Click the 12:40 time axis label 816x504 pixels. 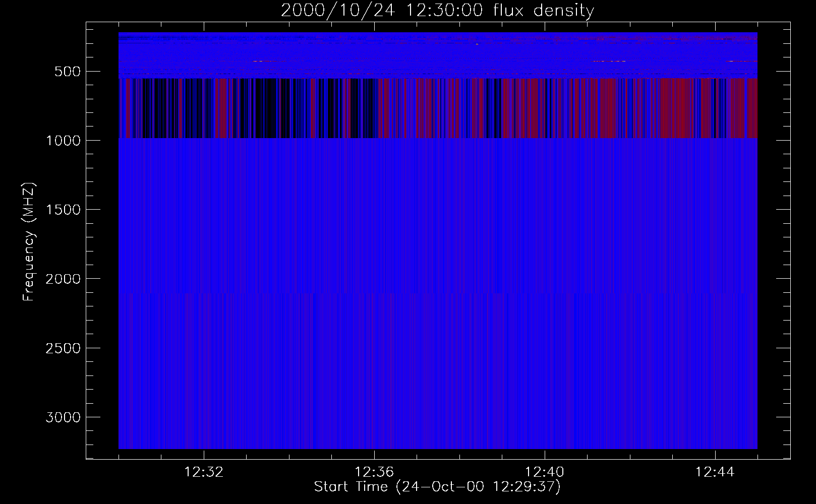pos(545,472)
